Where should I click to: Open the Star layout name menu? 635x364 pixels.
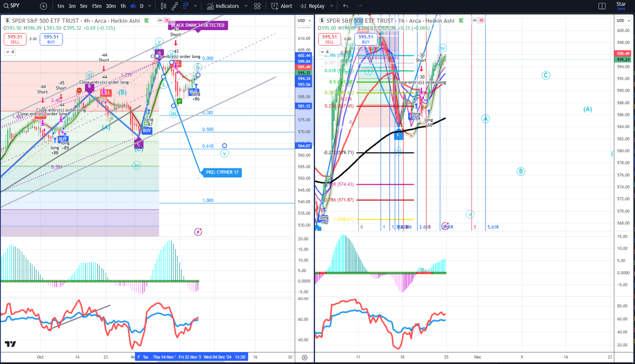tap(621, 6)
